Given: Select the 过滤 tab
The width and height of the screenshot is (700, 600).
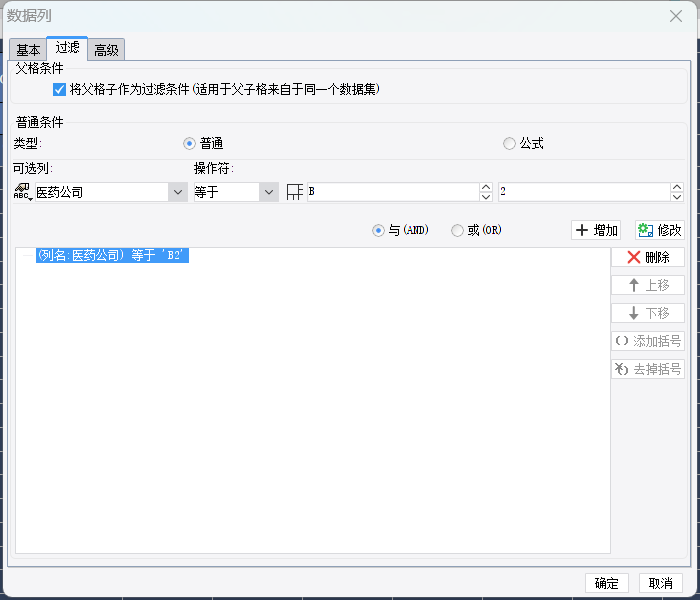Looking at the screenshot, I should pos(67,47).
